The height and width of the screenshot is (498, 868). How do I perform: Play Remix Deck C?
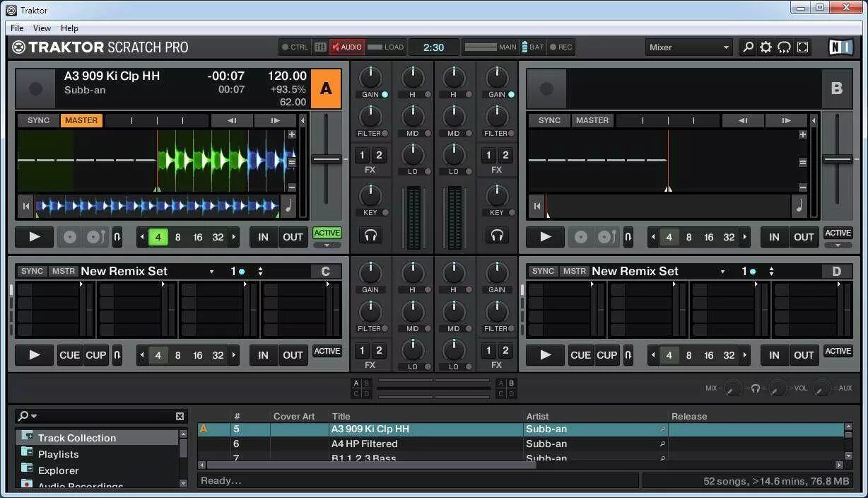pos(34,355)
